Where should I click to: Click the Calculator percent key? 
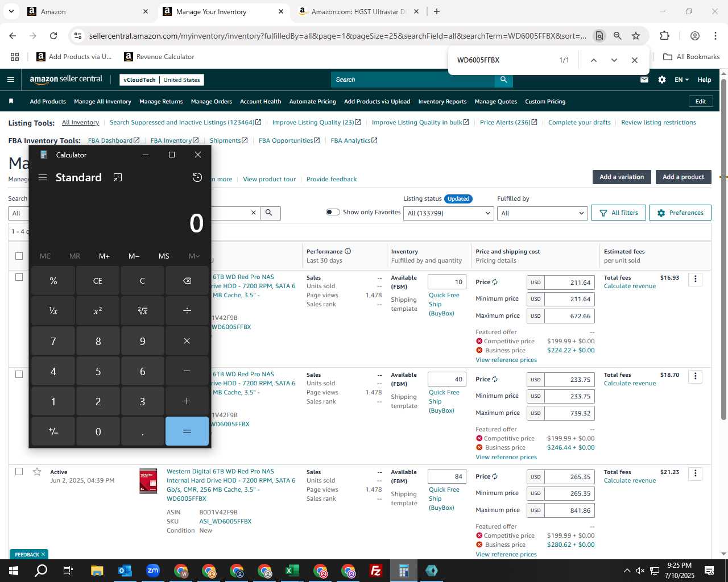(x=53, y=281)
